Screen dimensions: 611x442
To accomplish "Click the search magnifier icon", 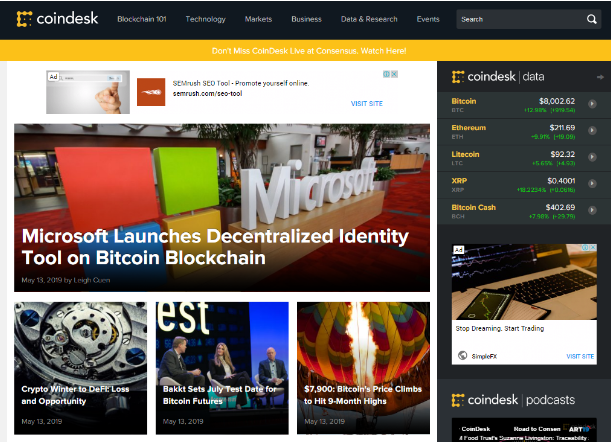I will [592, 19].
